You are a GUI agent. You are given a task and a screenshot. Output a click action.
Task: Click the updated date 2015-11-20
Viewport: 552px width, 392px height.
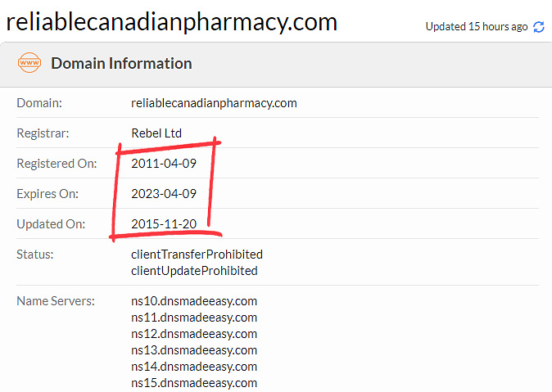tap(164, 224)
